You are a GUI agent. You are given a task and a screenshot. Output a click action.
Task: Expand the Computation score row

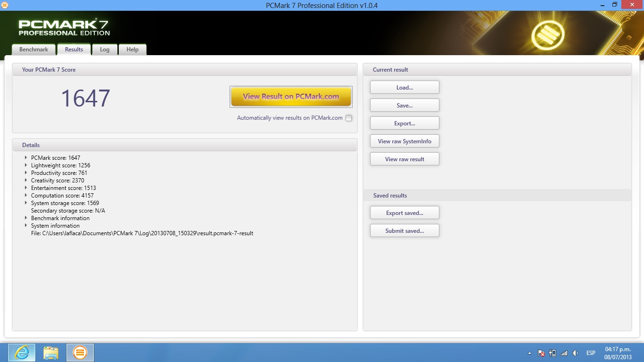[26, 195]
